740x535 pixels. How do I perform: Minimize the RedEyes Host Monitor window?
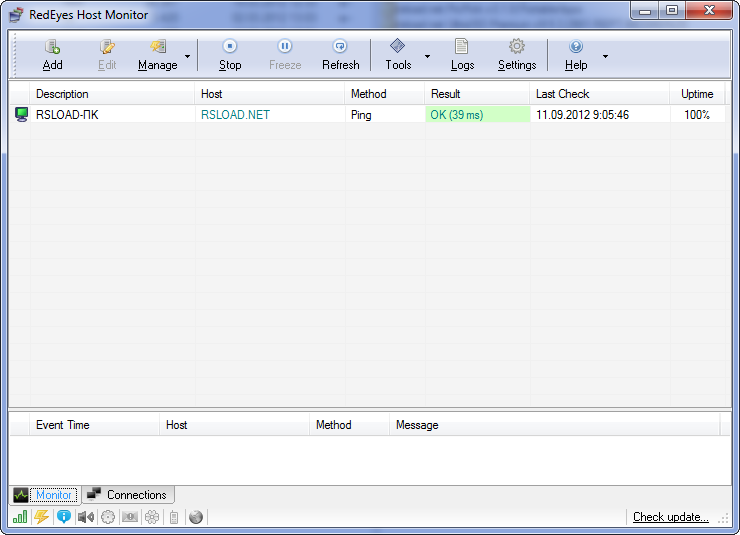pyautogui.click(x=645, y=11)
